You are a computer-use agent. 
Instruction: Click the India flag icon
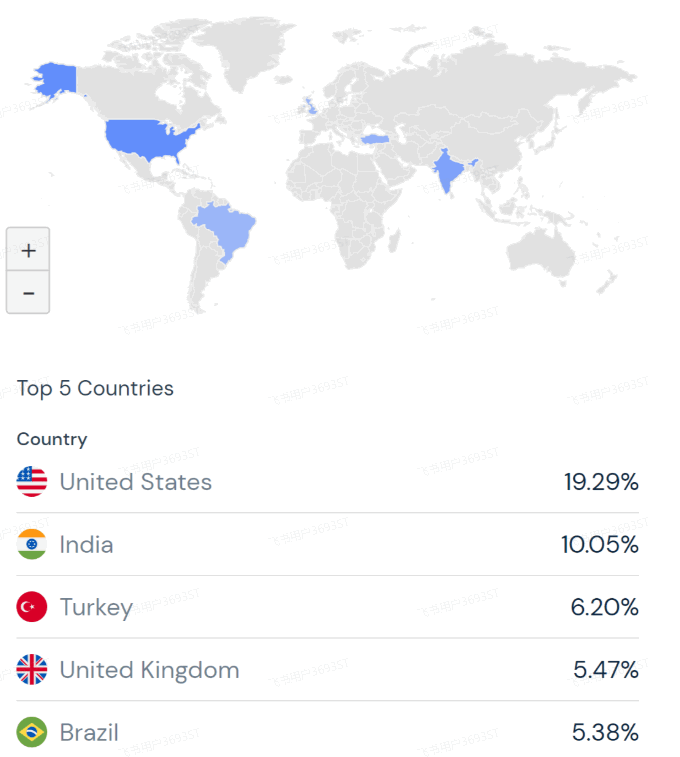(x=32, y=544)
